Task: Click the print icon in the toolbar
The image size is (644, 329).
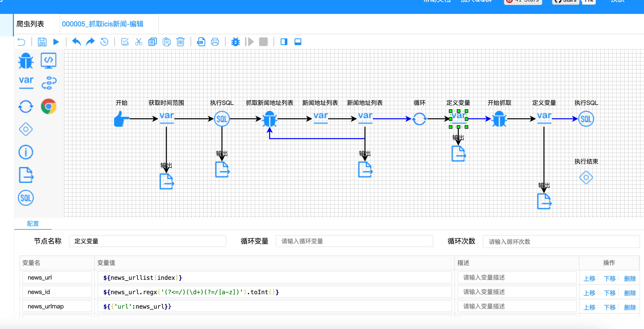Action: tap(215, 42)
